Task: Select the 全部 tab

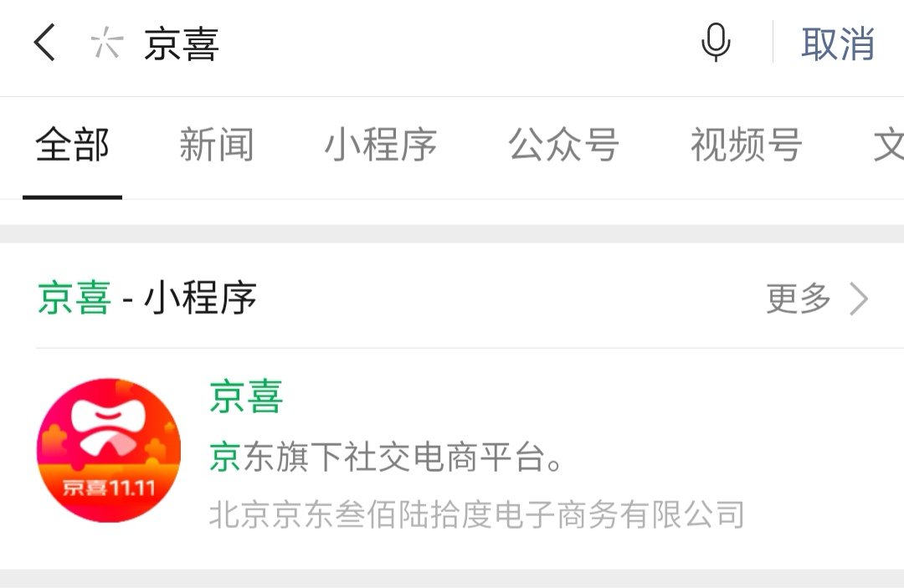Action: coord(72,146)
